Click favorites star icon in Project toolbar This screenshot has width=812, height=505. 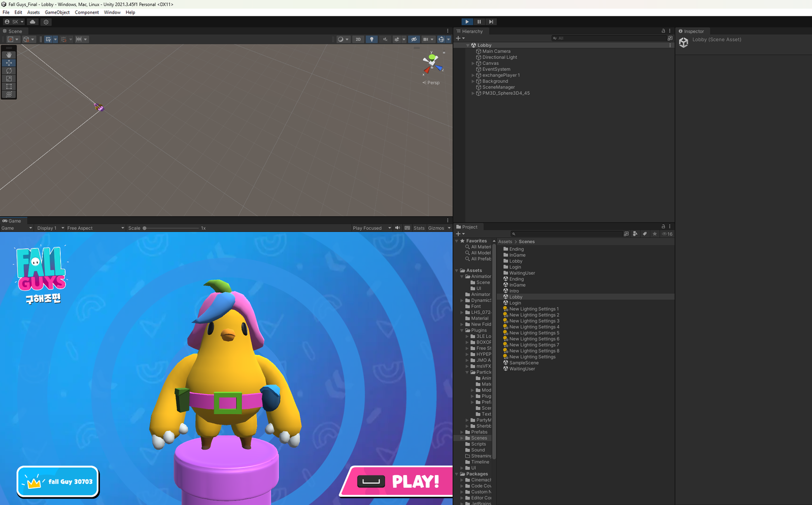click(x=655, y=234)
